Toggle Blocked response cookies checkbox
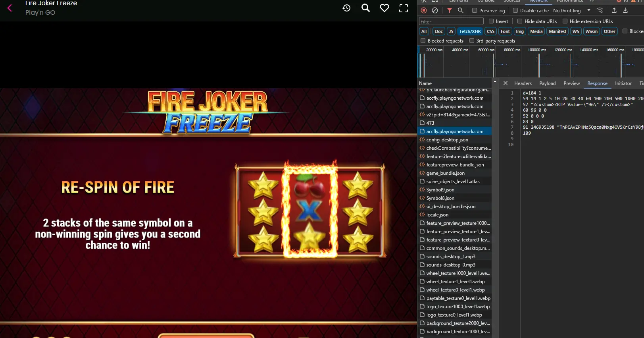The height and width of the screenshot is (338, 644). click(625, 31)
